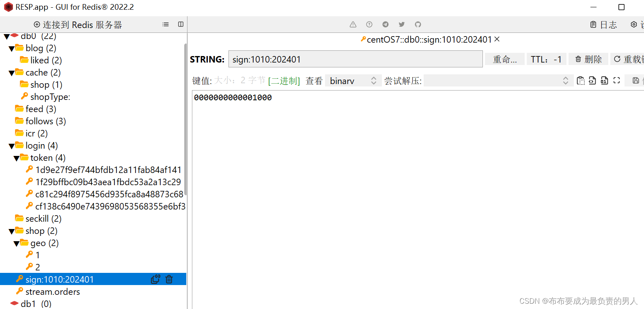Click the copy value clipboard icon
Image resolution: width=644 pixels, height=309 pixels.
click(x=581, y=80)
